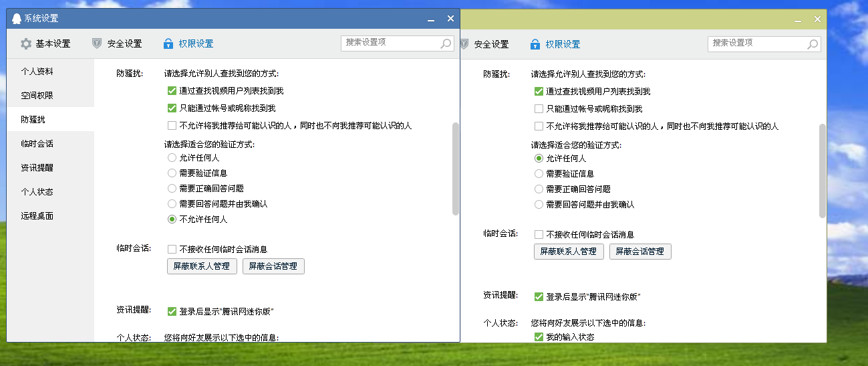This screenshot has width=868, height=366.
Task: Select 允许任何人 radio in back window
Action: click(x=539, y=159)
